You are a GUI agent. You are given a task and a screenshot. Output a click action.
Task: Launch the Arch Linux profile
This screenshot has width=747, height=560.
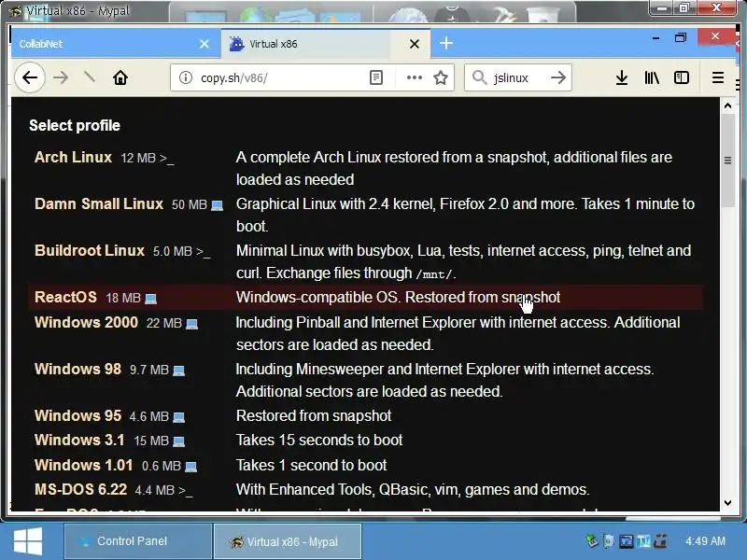[73, 157]
